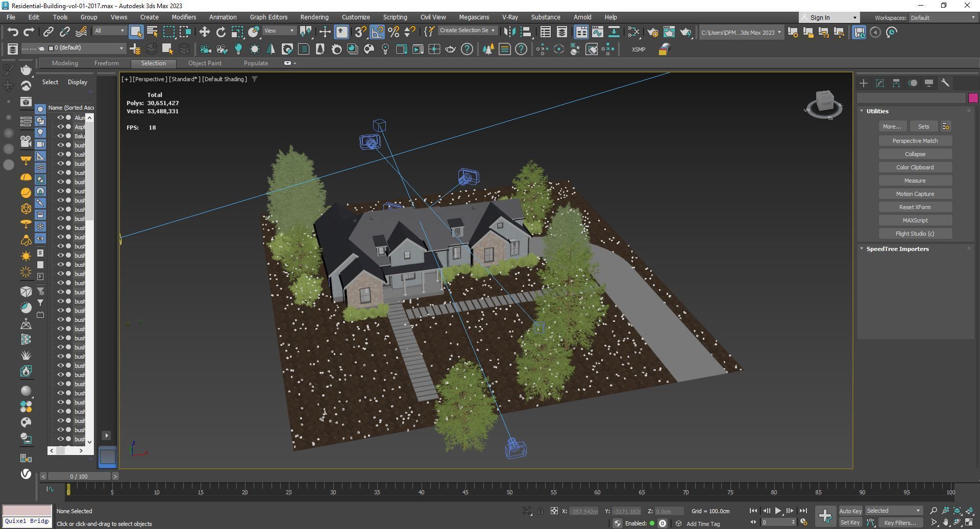Image resolution: width=980 pixels, height=529 pixels.
Task: Click the Mirror tool icon
Action: point(509,32)
